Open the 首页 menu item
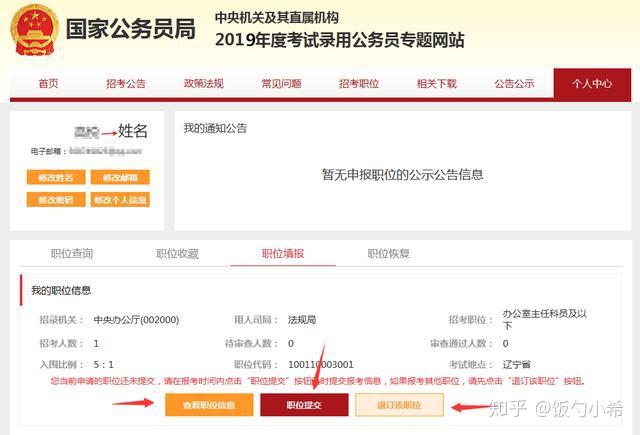The width and height of the screenshot is (640, 435). [x=48, y=84]
